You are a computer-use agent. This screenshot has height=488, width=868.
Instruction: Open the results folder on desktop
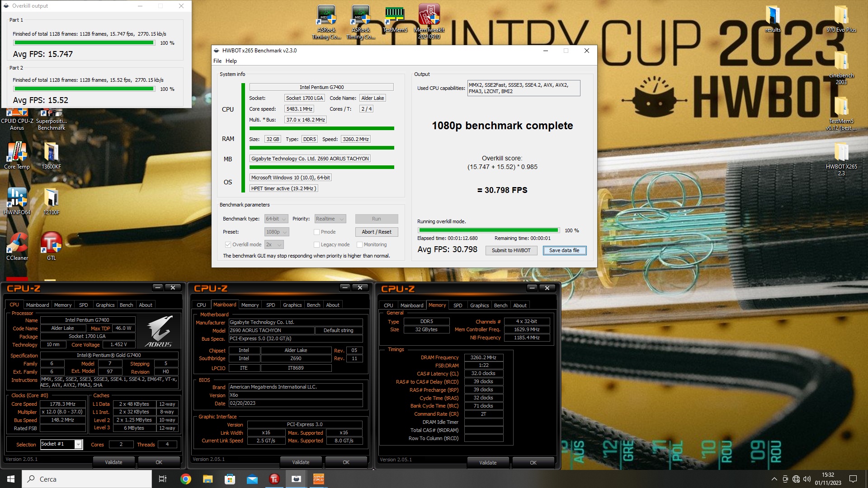point(773,19)
